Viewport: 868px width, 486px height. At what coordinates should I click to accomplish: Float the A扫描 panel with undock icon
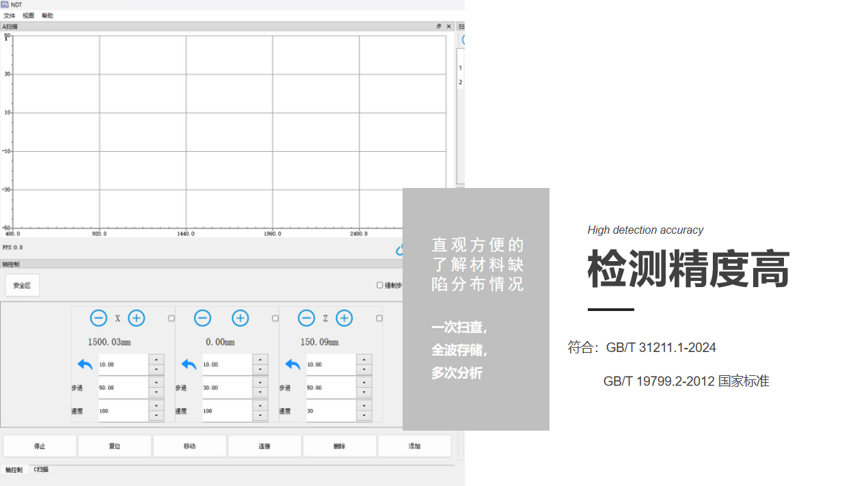[x=439, y=27]
